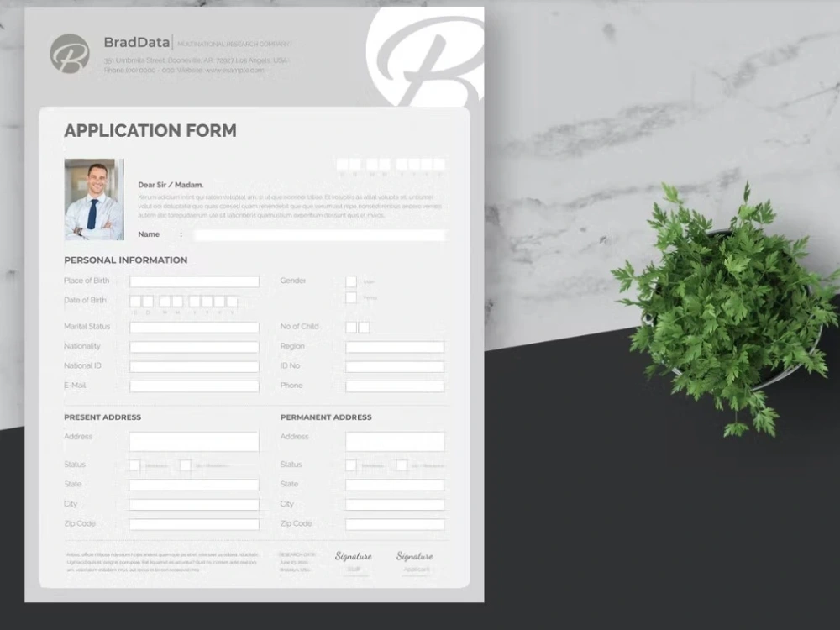Click the E-Mail input field
The width and height of the screenshot is (840, 630).
[x=194, y=386]
